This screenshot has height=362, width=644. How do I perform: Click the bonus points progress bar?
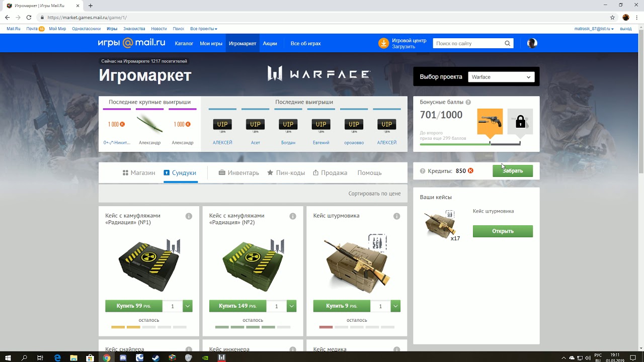(470, 144)
